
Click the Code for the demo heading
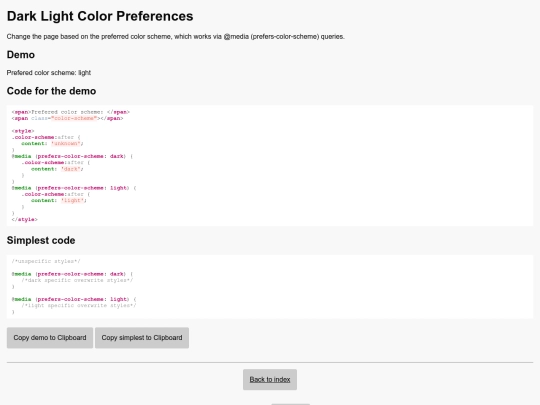(51, 91)
